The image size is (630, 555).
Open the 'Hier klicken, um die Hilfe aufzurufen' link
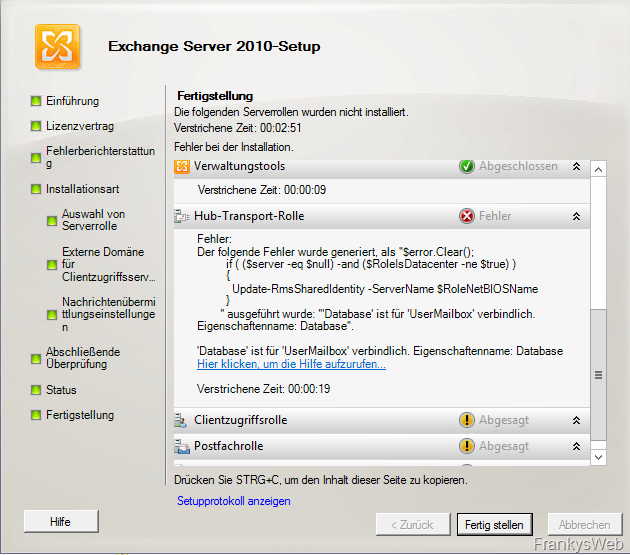tap(291, 365)
